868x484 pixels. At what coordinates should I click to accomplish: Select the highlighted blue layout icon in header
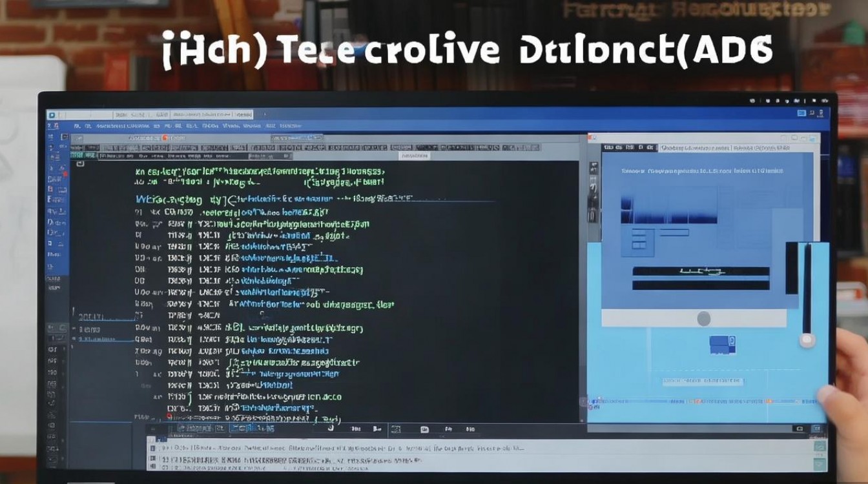pyautogui.click(x=801, y=114)
